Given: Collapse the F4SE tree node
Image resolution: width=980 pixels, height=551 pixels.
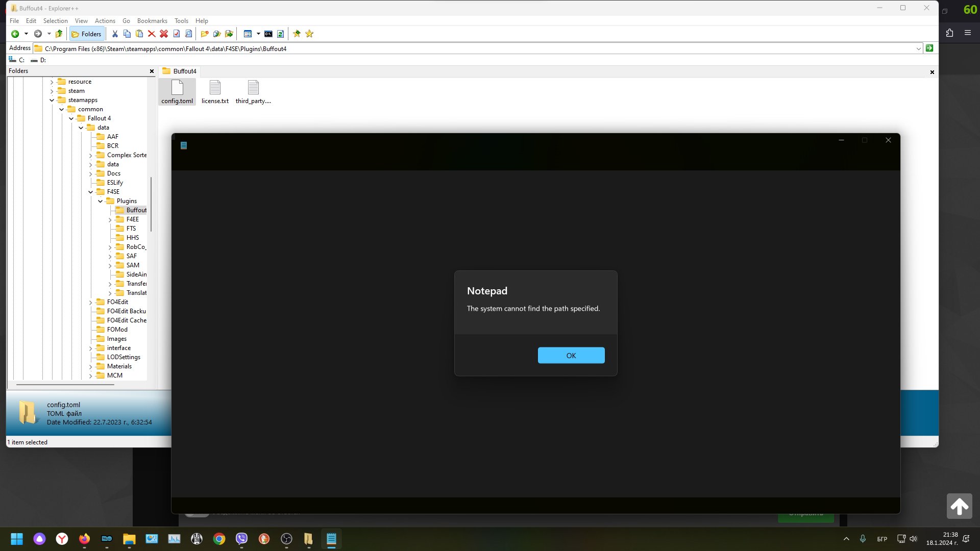Looking at the screenshot, I should click(x=91, y=192).
